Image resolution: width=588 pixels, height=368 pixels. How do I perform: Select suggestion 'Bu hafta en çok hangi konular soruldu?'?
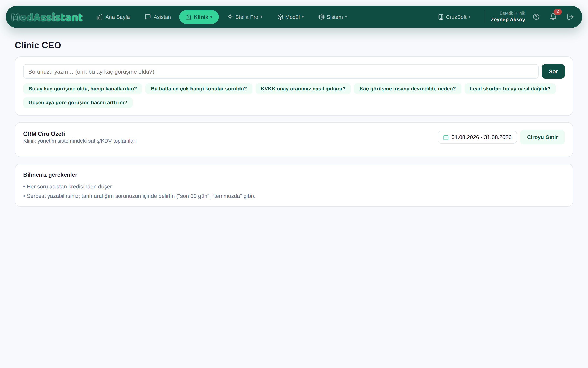click(199, 89)
